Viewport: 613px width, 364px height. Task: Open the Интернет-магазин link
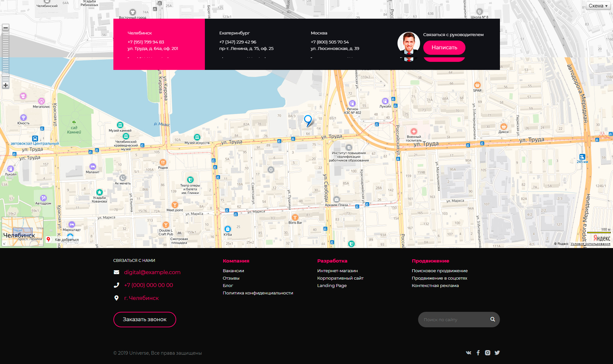tap(338, 271)
